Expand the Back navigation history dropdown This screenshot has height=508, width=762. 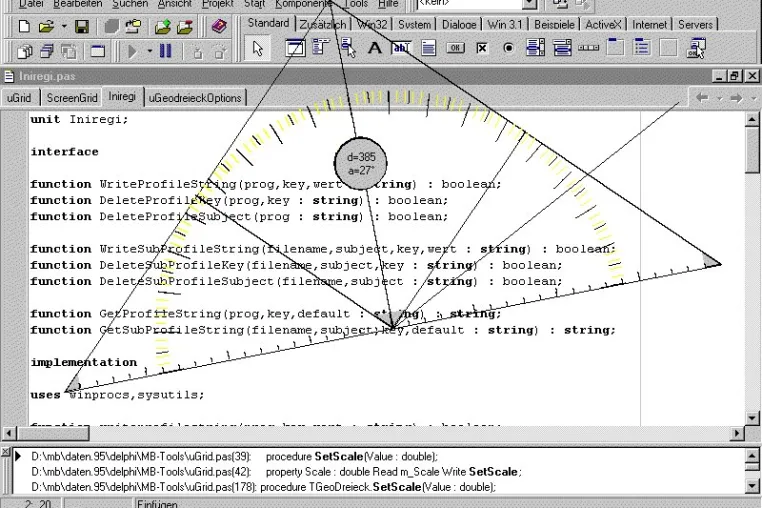point(720,99)
